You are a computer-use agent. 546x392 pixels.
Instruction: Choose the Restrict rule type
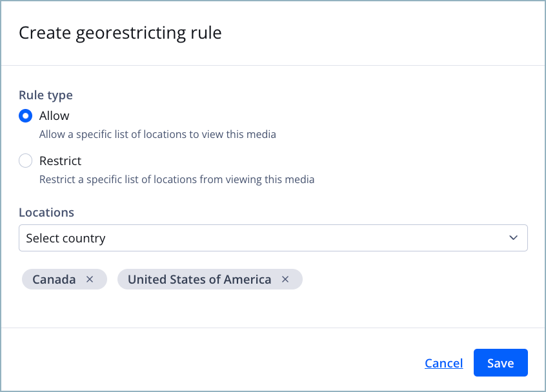(25, 161)
